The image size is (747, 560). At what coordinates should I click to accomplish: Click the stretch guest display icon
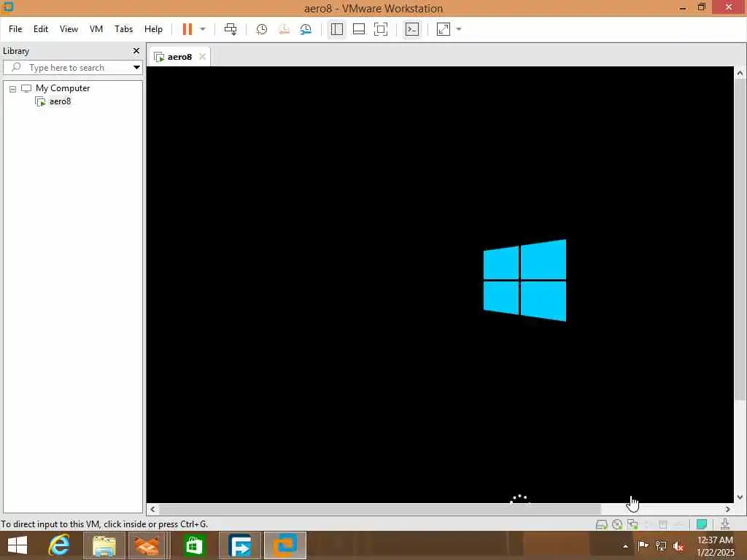click(x=444, y=29)
